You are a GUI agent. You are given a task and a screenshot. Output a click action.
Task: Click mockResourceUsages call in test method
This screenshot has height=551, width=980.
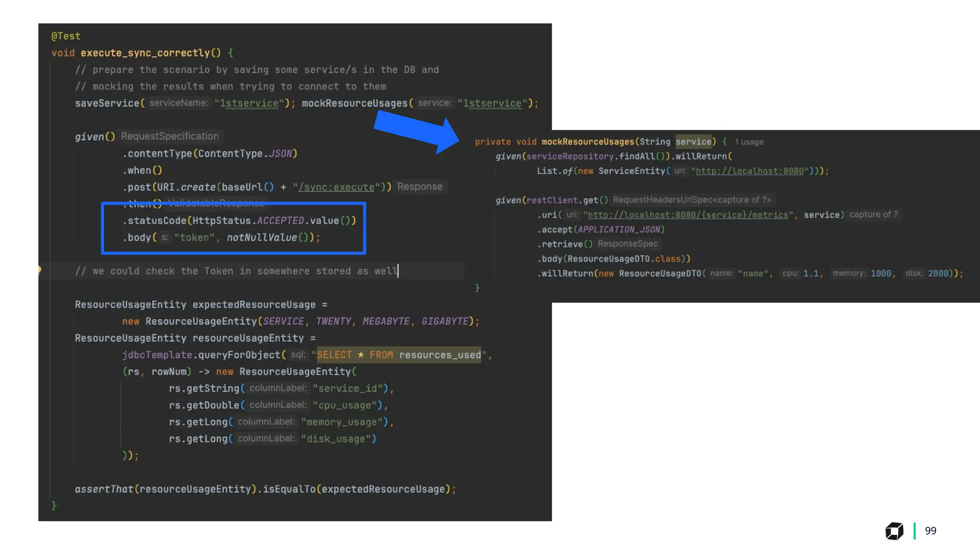point(355,103)
